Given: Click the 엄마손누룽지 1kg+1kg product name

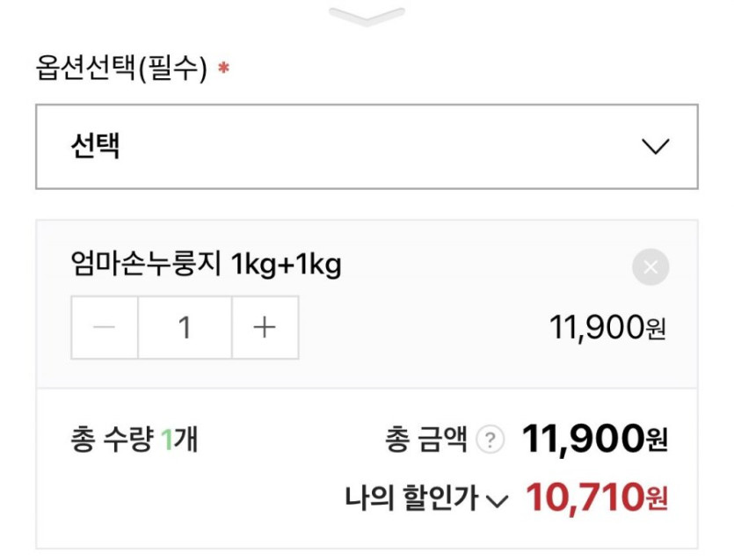Looking at the screenshot, I should point(206,264).
